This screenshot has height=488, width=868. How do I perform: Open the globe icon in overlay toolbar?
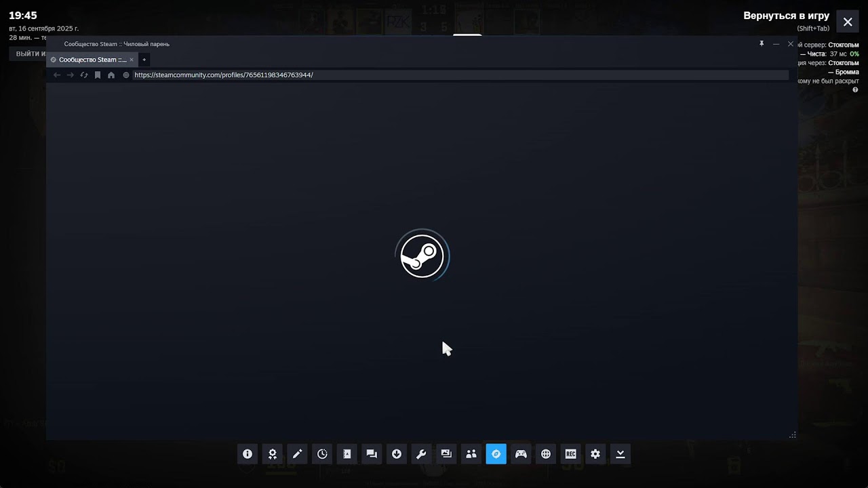pyautogui.click(x=546, y=454)
